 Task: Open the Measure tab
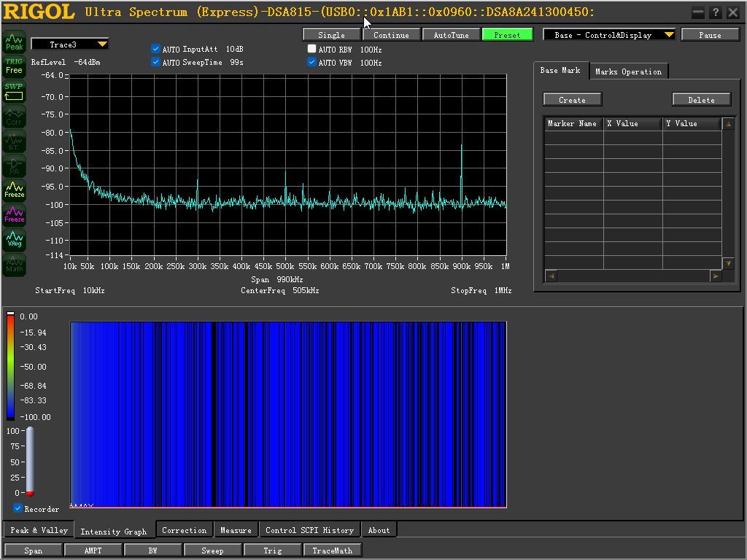[x=236, y=530]
